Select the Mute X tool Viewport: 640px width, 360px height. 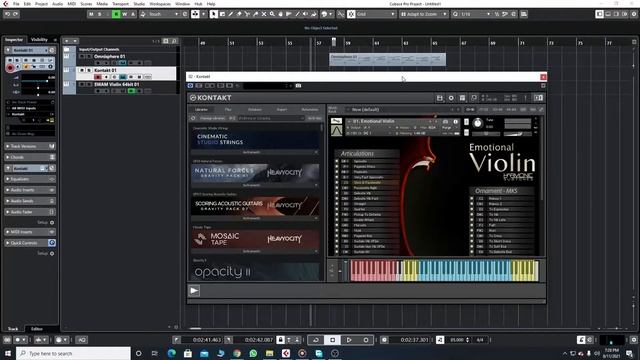pos(264,14)
